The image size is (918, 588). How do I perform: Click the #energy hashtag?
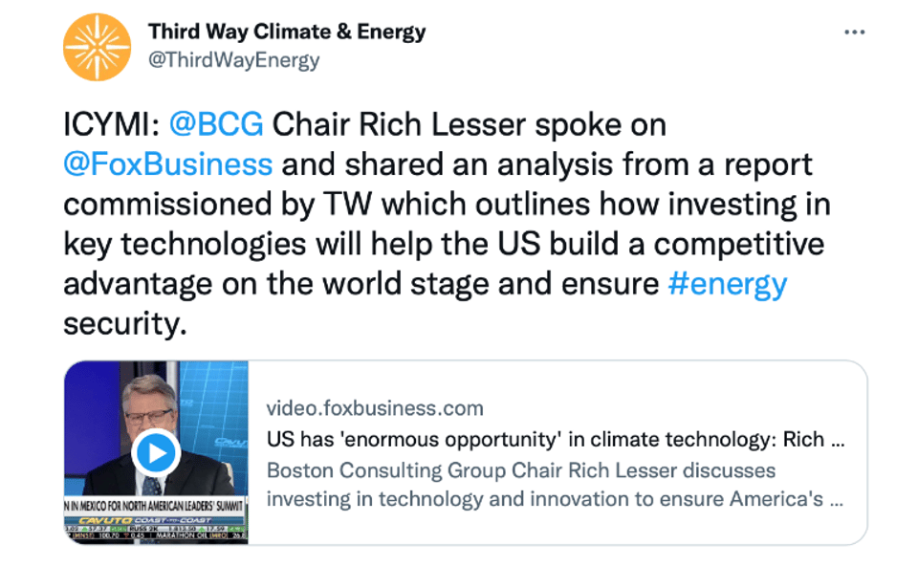pos(727,284)
